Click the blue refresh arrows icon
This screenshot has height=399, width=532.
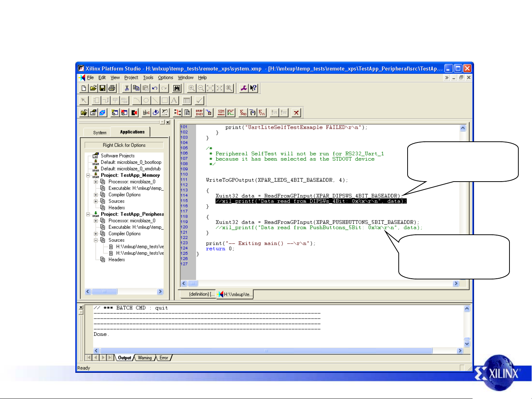pos(103,113)
